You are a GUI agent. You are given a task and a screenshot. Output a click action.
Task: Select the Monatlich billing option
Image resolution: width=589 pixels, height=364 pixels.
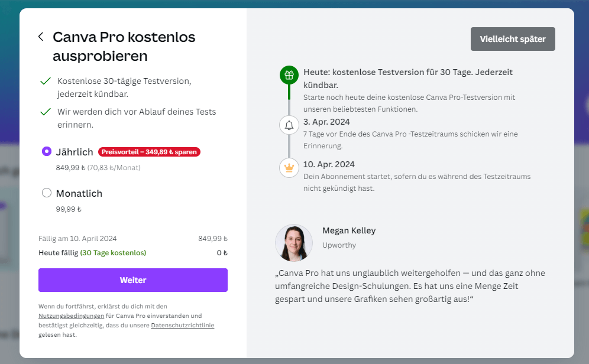tap(47, 193)
